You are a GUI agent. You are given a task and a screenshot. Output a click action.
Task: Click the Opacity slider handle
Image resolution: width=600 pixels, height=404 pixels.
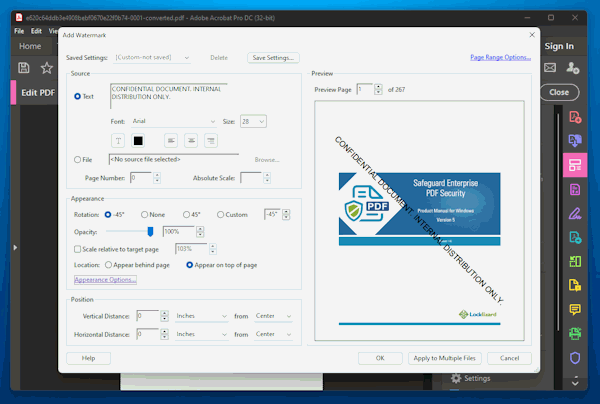coord(150,231)
